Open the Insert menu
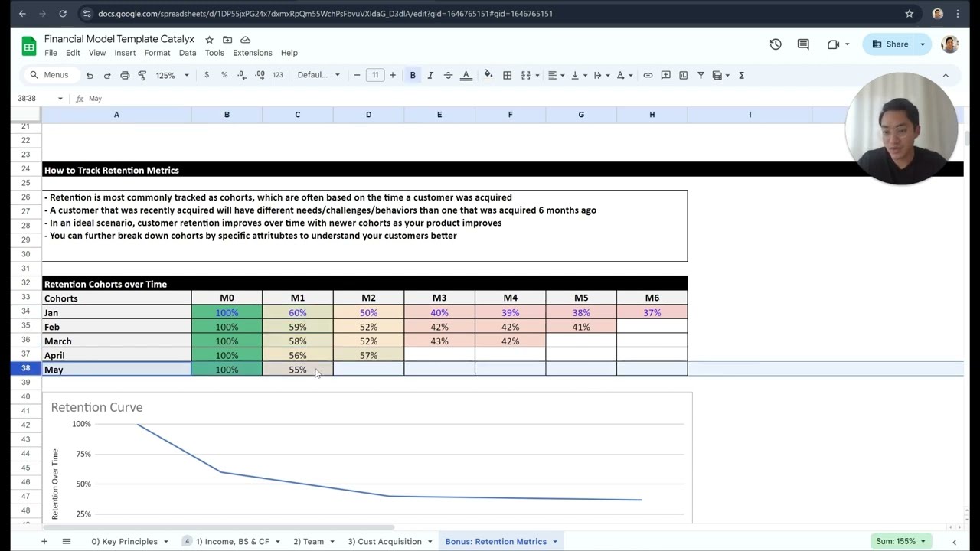Image resolution: width=980 pixels, height=551 pixels. 125,53
